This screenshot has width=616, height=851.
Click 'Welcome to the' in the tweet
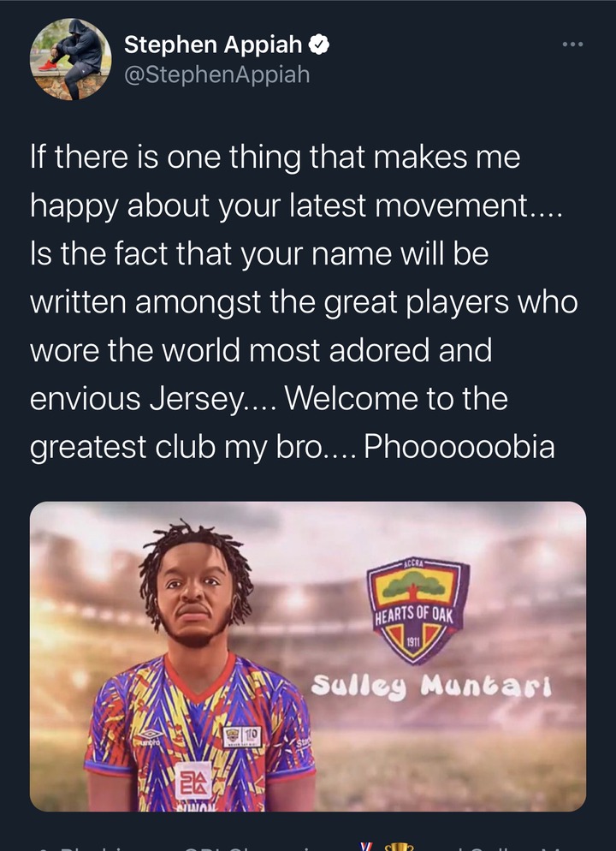[396, 398]
